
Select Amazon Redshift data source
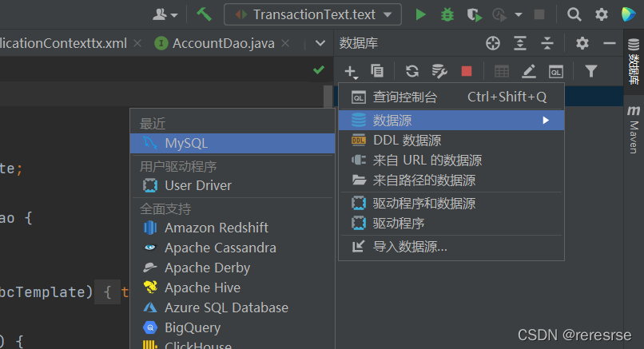tap(233, 228)
